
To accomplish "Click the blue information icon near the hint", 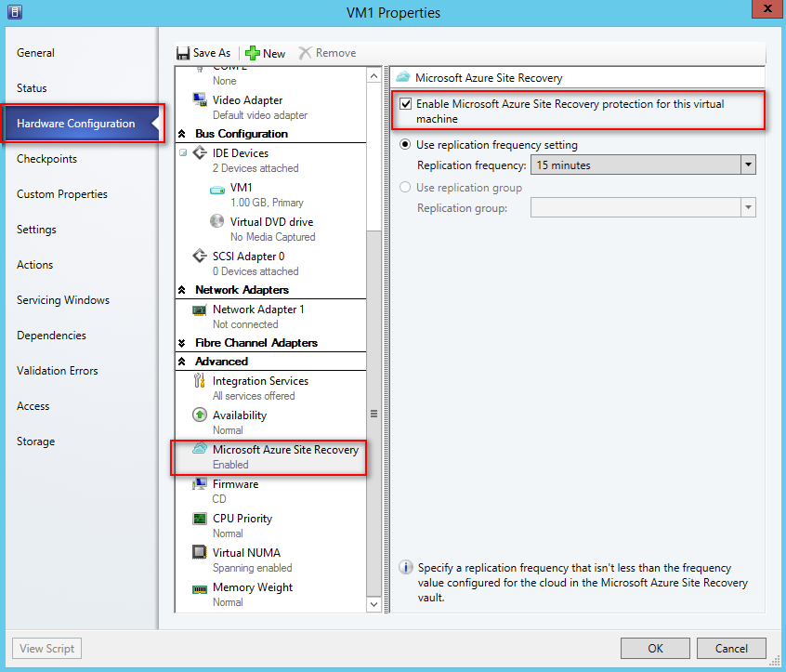I will (405, 567).
